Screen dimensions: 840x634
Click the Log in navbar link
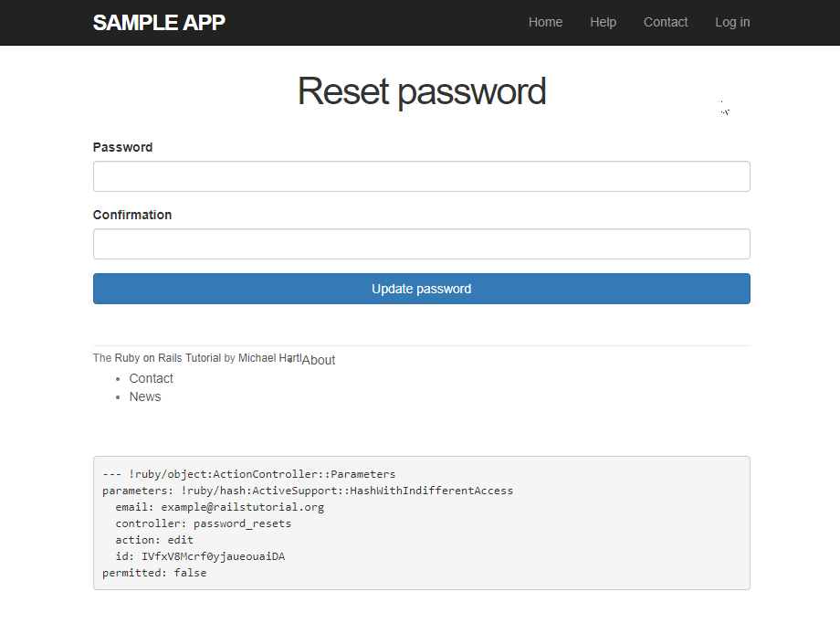click(732, 23)
